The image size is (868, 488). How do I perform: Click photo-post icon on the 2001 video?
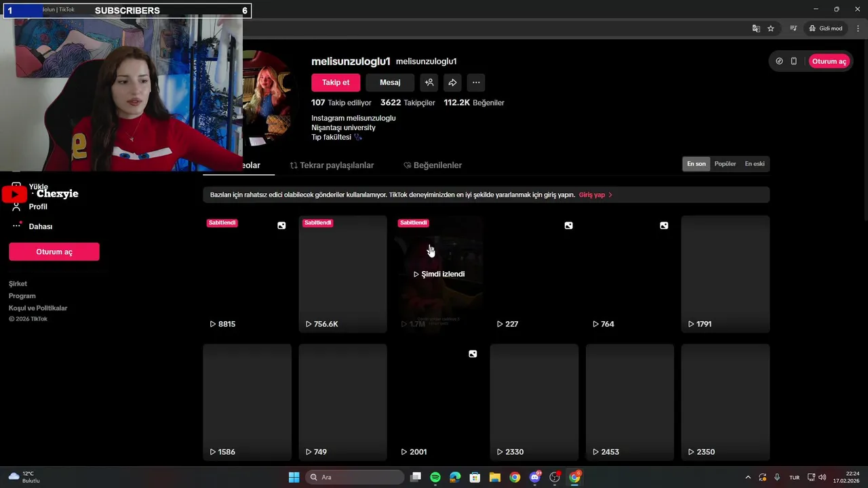[x=473, y=354]
